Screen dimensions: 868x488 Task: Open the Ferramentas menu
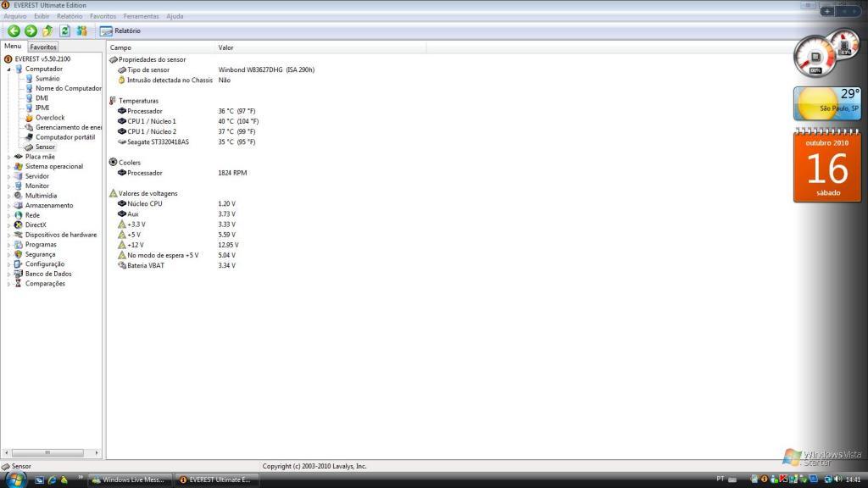coord(142,16)
